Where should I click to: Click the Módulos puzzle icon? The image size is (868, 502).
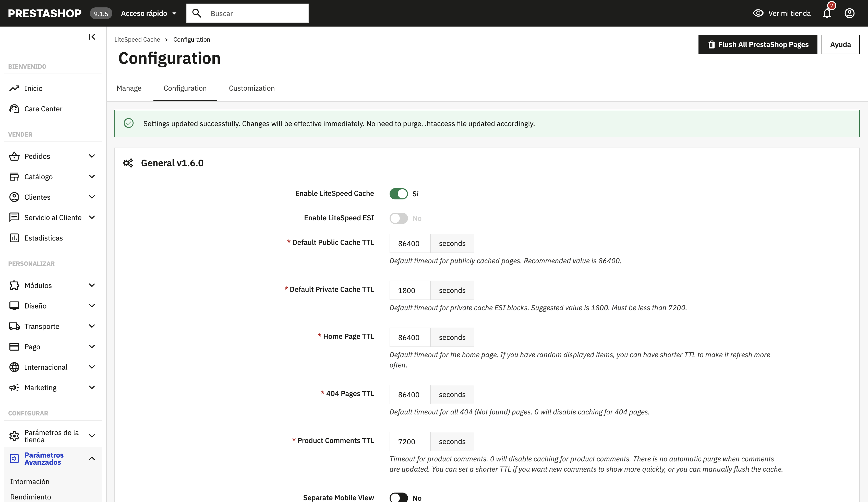tap(14, 285)
